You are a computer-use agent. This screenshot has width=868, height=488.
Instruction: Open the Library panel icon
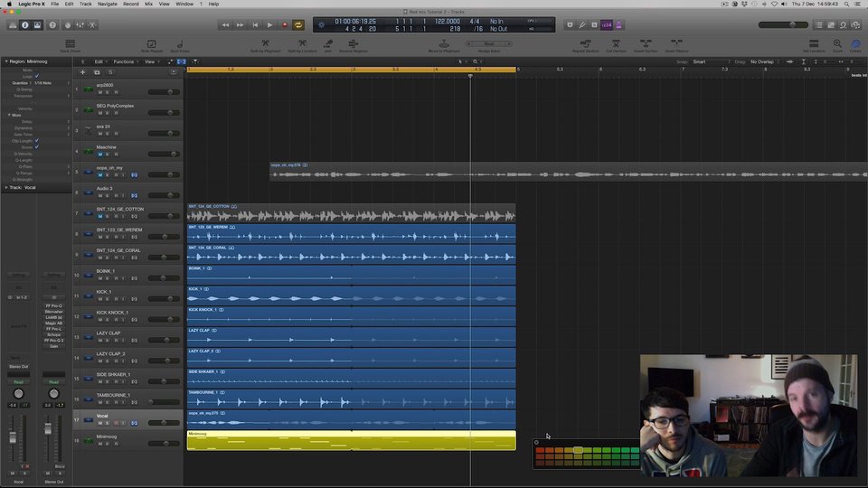[13, 25]
